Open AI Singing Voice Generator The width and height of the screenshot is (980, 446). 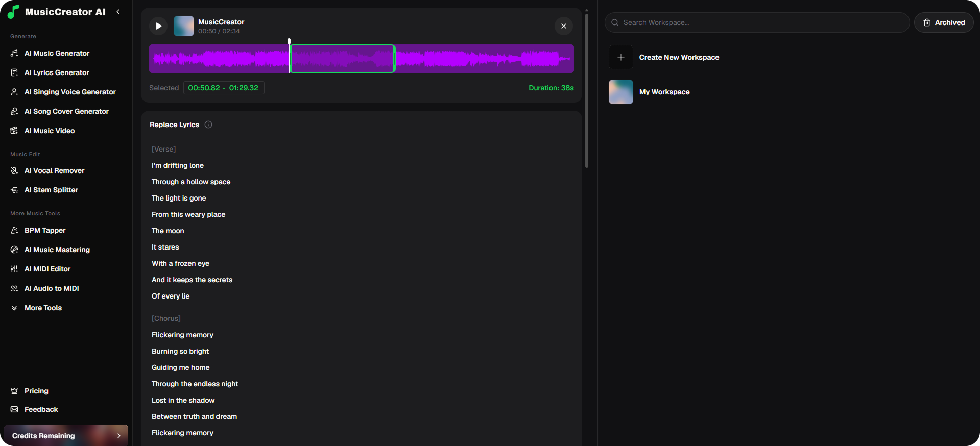[x=70, y=92]
